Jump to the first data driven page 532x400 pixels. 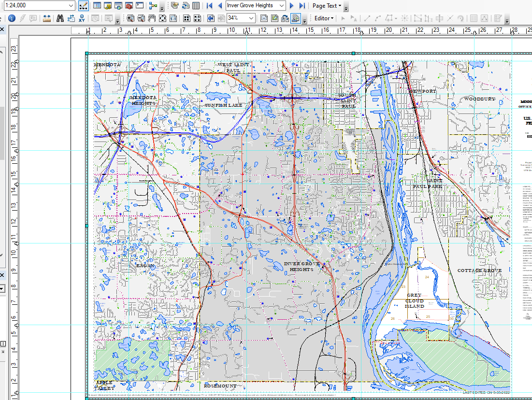point(209,6)
